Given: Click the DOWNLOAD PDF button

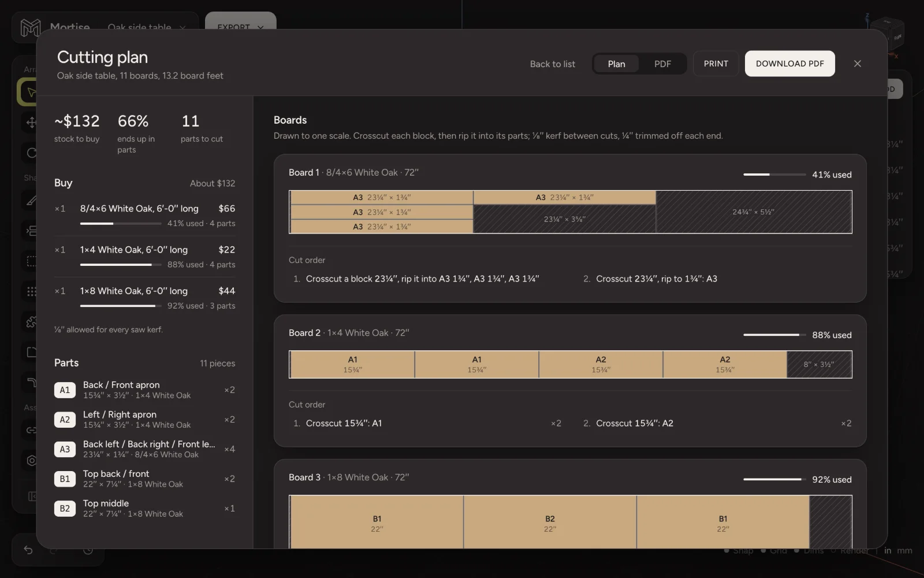Looking at the screenshot, I should point(789,64).
